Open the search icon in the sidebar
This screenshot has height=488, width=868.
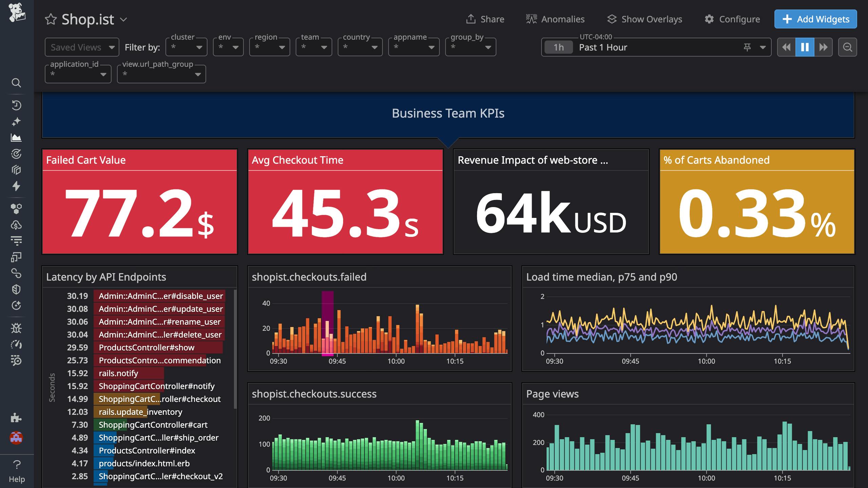[17, 83]
